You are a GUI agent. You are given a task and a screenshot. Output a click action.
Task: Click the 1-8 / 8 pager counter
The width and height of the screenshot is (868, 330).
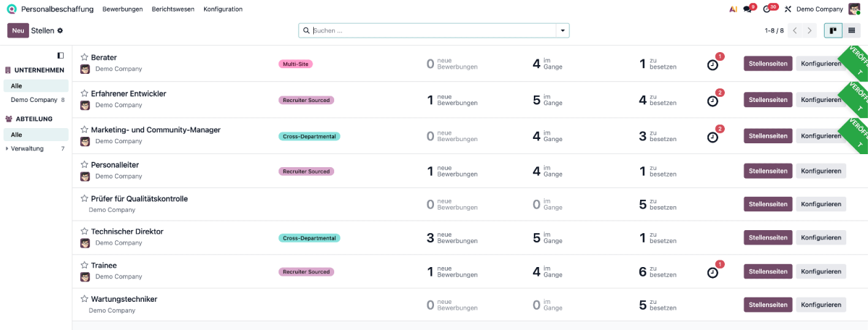coord(774,30)
